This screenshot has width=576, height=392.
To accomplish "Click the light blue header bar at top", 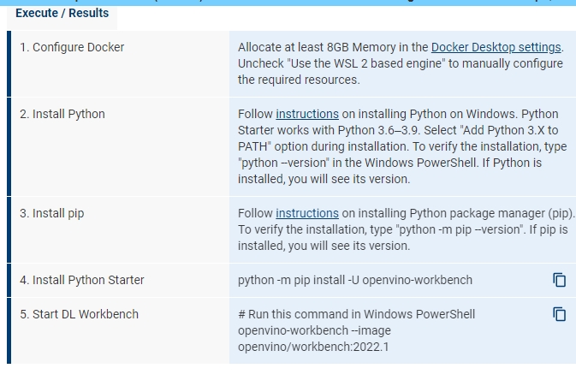I will [288, 3].
